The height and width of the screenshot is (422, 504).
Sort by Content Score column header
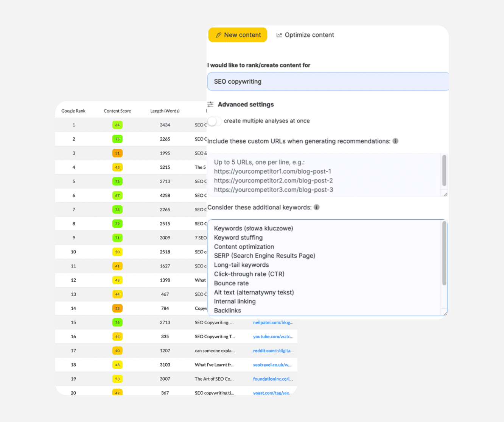[117, 111]
